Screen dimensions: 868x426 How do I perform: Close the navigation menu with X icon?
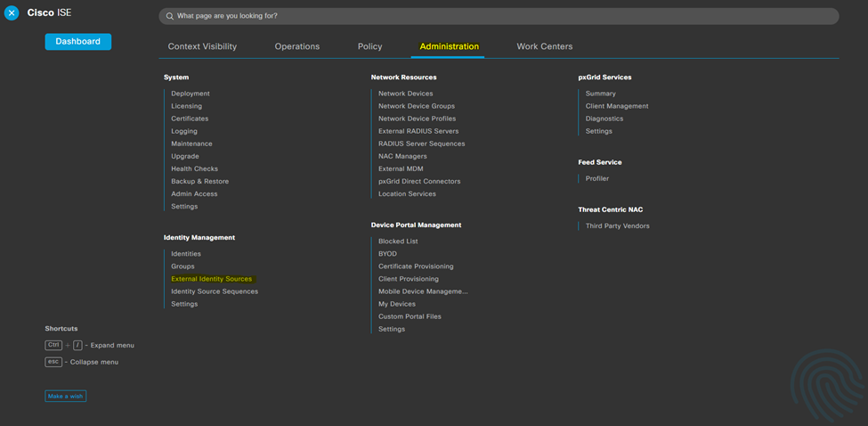12,13
